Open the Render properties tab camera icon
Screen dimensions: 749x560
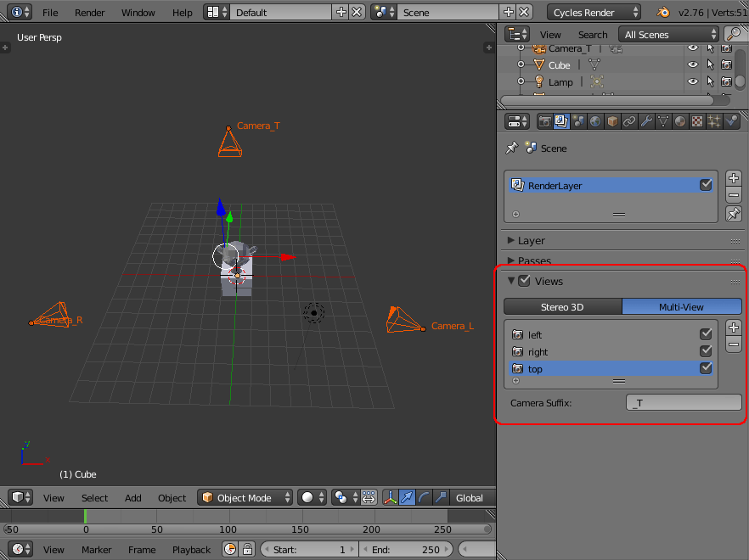[x=544, y=121]
